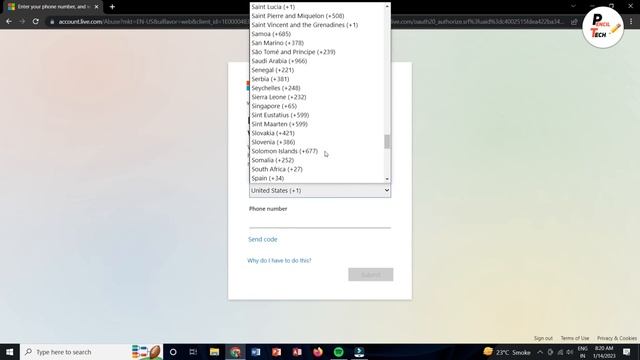Select Saint Lucia (+1) in country list
Image resolution: width=640 pixels, height=360 pixels.
(x=317, y=7)
